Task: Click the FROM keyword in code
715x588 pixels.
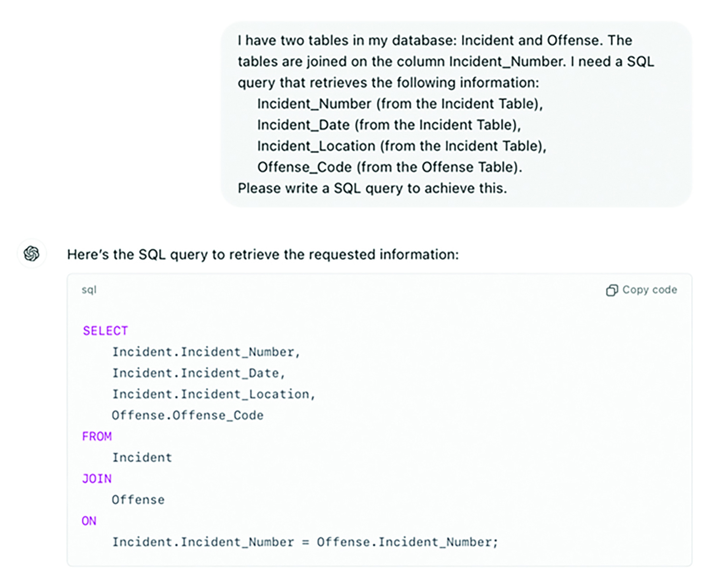Action: 97,437
